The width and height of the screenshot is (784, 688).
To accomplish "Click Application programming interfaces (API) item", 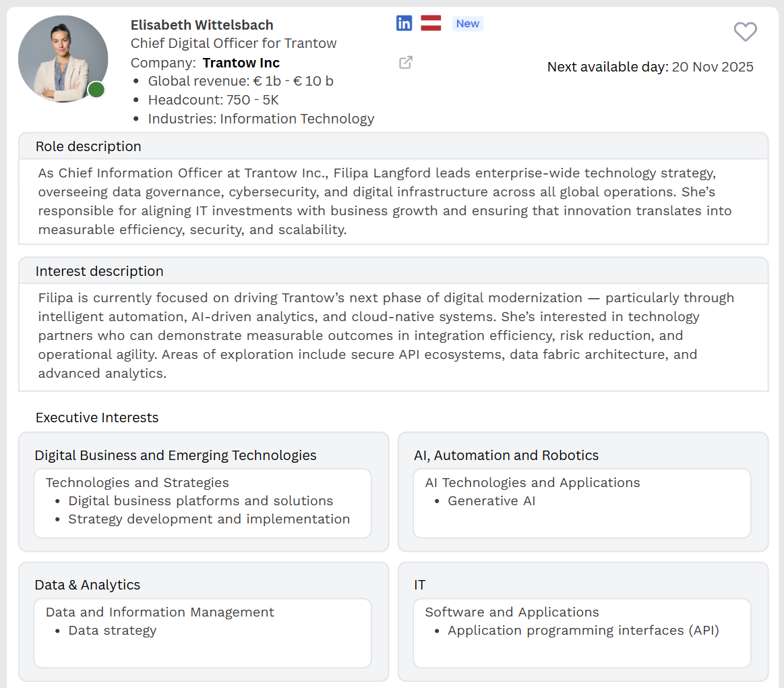I will [x=583, y=631].
